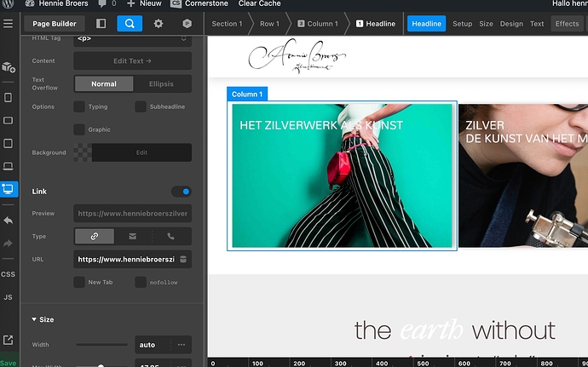Click the Width slider track
The width and height of the screenshot is (588, 367).
click(102, 345)
